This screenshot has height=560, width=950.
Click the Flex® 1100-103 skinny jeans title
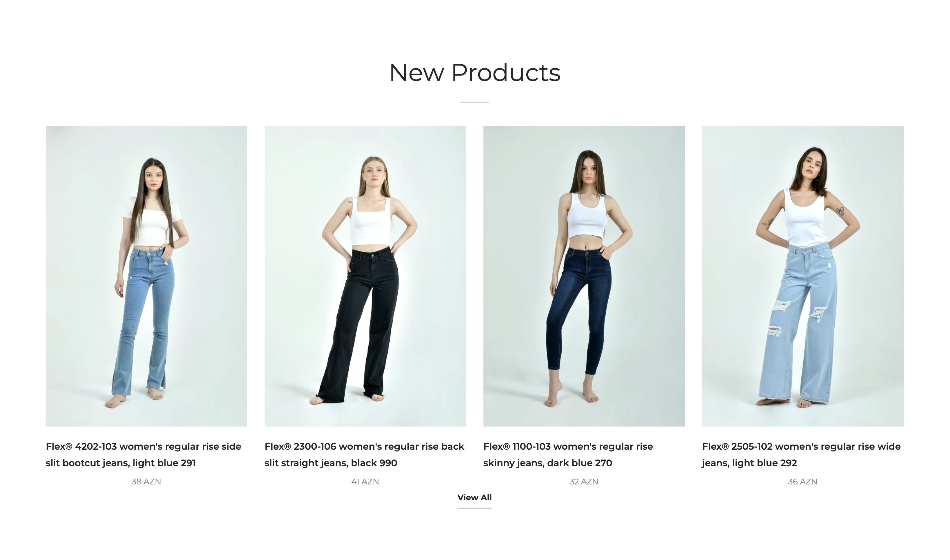[x=568, y=455]
